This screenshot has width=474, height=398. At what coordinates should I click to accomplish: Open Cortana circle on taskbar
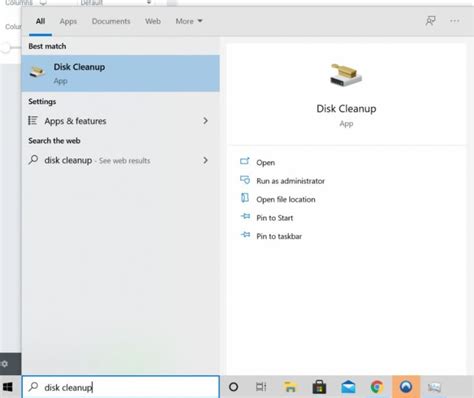(x=233, y=387)
